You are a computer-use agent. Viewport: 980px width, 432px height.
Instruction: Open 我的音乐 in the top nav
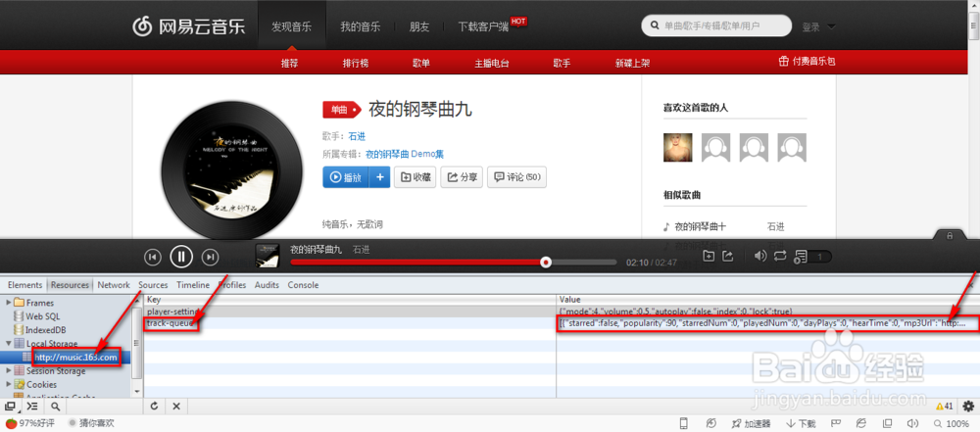(360, 26)
